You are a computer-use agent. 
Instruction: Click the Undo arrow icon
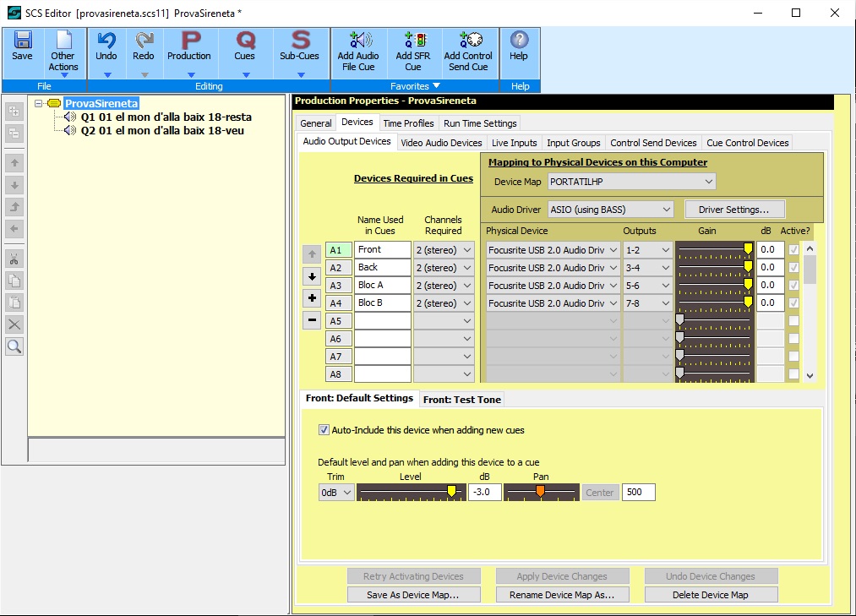pyautogui.click(x=106, y=41)
